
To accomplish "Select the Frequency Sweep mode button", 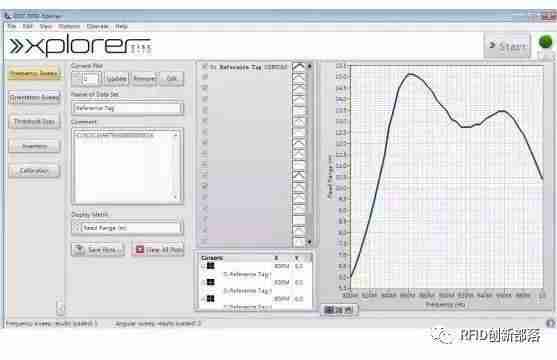I will [34, 74].
